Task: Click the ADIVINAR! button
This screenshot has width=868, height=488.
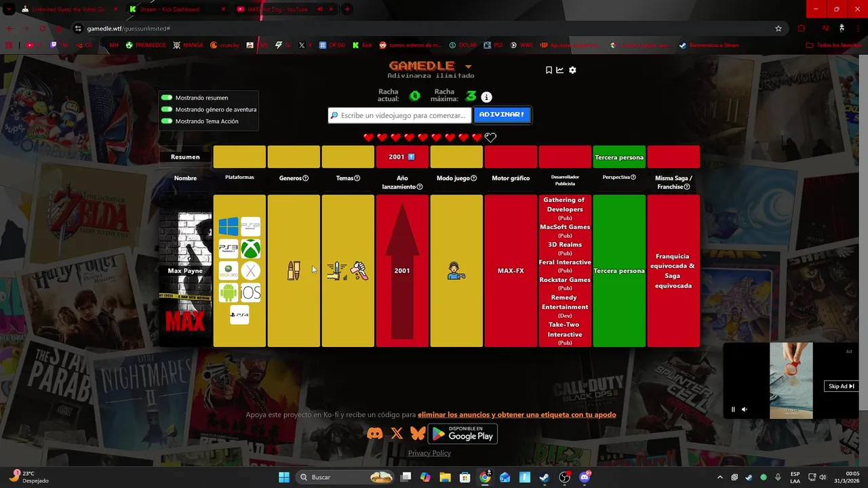Action: click(502, 115)
